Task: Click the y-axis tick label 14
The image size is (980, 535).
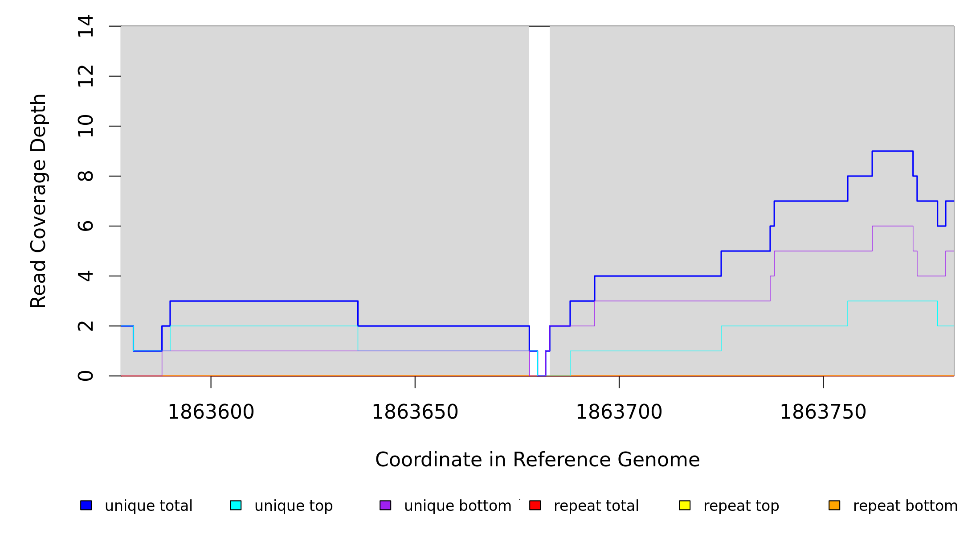Action: [x=85, y=26]
